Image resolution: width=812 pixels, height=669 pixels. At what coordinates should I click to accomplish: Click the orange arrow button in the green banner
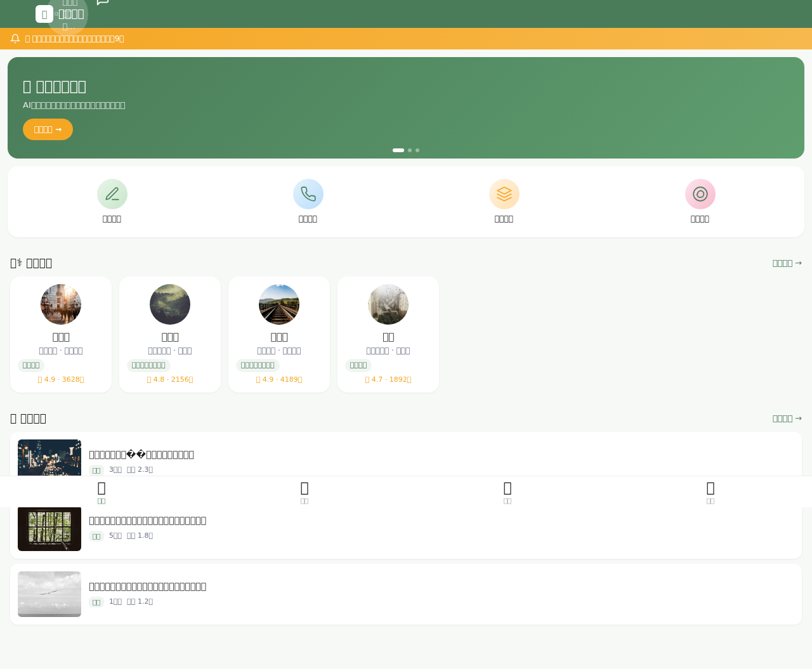pos(48,129)
